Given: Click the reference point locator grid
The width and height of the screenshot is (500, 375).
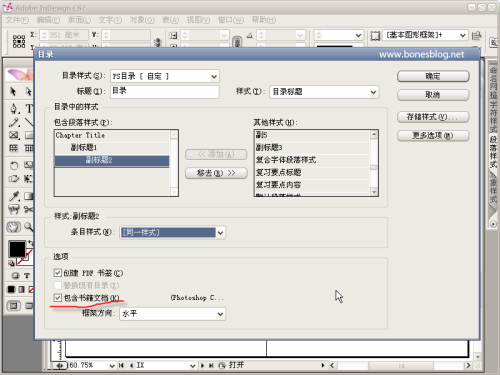Looking at the screenshot, I should click(x=19, y=41).
